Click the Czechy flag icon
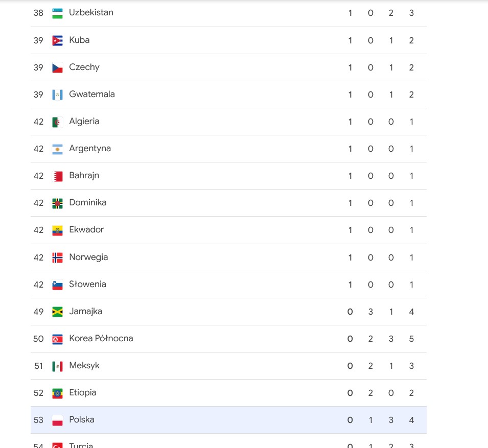Screen dimensions: 488x448 click(57, 67)
